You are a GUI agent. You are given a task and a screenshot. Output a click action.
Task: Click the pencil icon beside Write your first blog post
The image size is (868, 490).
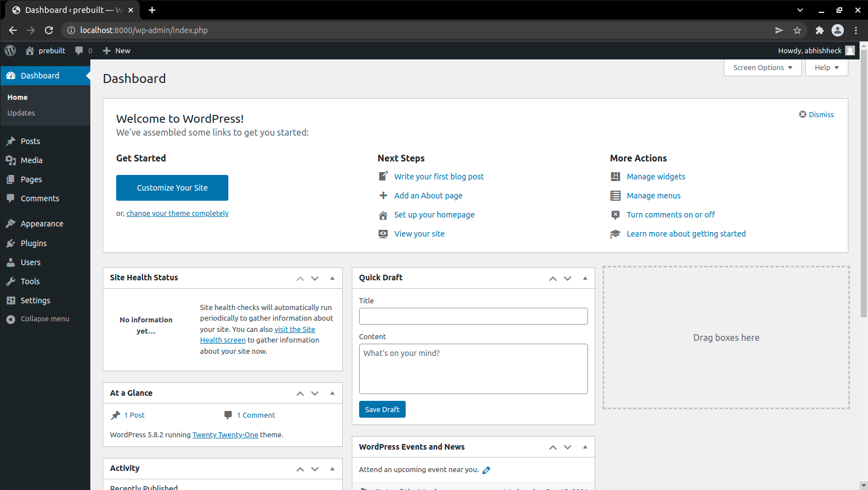click(x=383, y=176)
